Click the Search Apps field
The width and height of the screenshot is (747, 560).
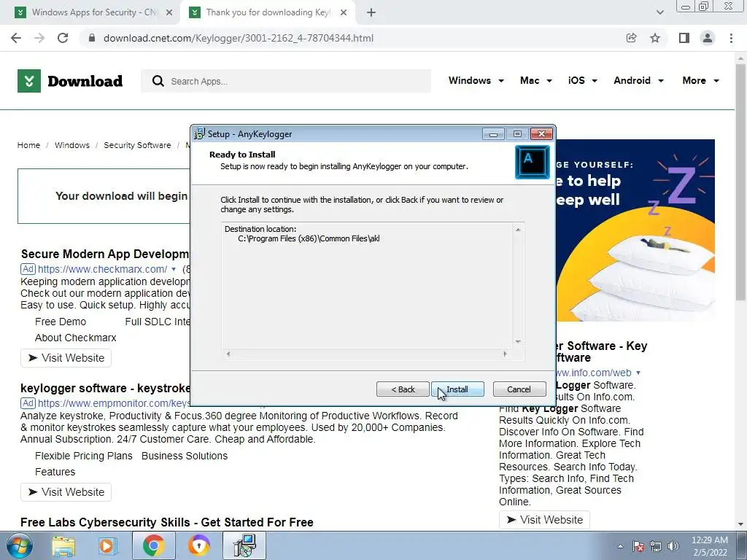(x=286, y=81)
